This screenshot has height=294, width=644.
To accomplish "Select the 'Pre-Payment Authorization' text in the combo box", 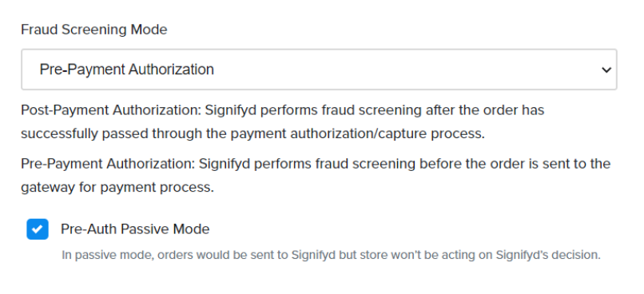I will pyautogui.click(x=126, y=70).
